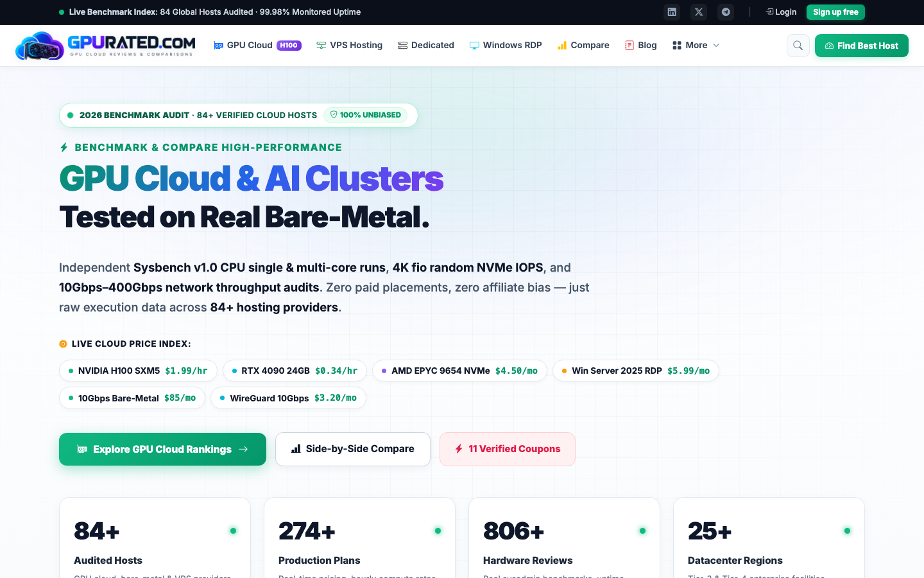Viewport: 924px width, 578px height.
Task: Click the orange icon beside Live Cloud Price Index
Action: pyautogui.click(x=63, y=344)
